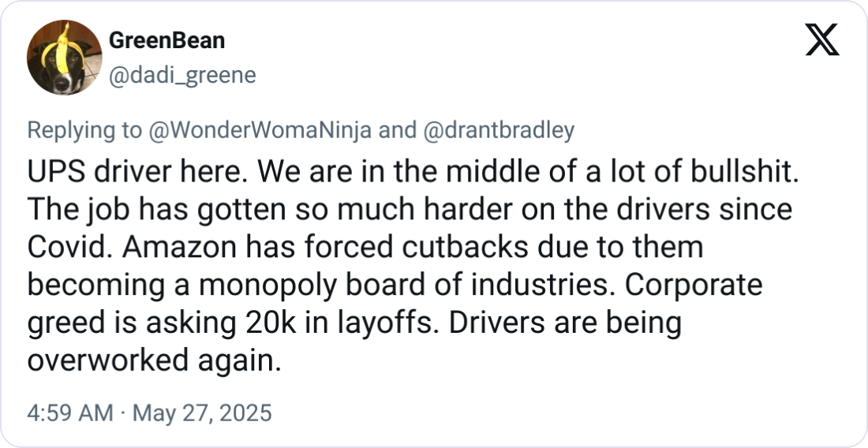Open the @dadi_greene handle link
This screenshot has height=448, width=868.
[181, 75]
